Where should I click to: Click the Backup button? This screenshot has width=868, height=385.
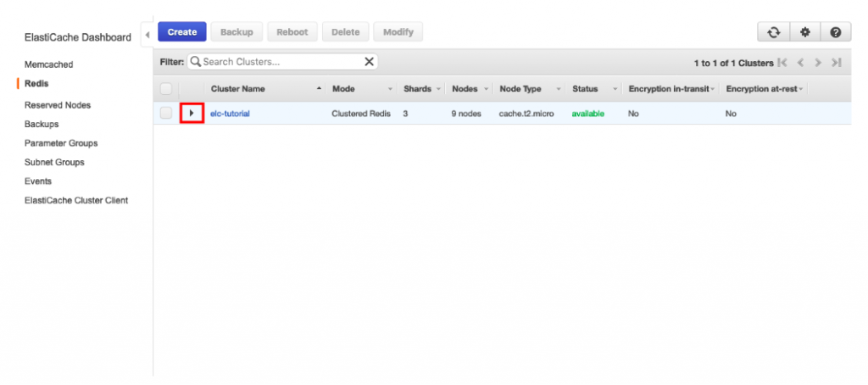237,32
